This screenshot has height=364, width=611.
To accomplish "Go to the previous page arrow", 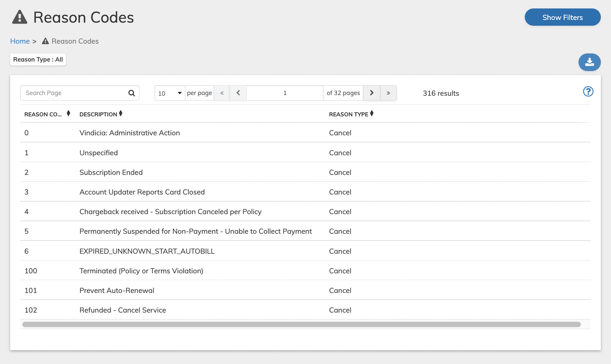I will pyautogui.click(x=238, y=93).
